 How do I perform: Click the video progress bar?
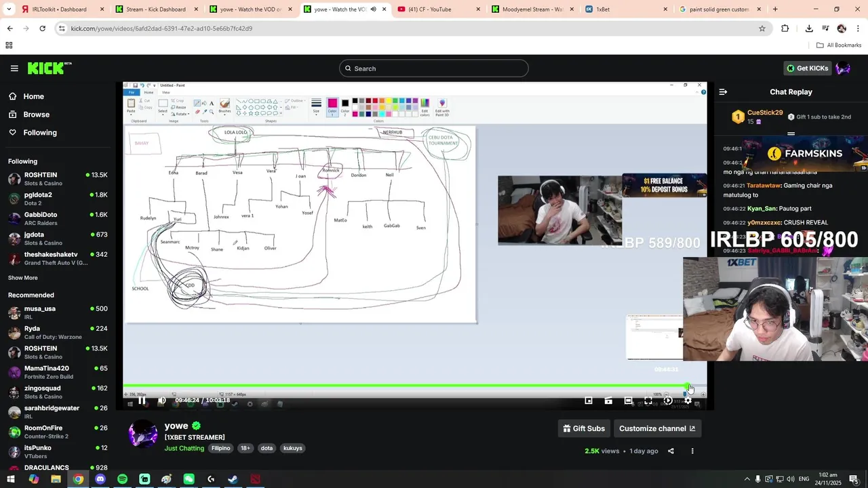414,386
